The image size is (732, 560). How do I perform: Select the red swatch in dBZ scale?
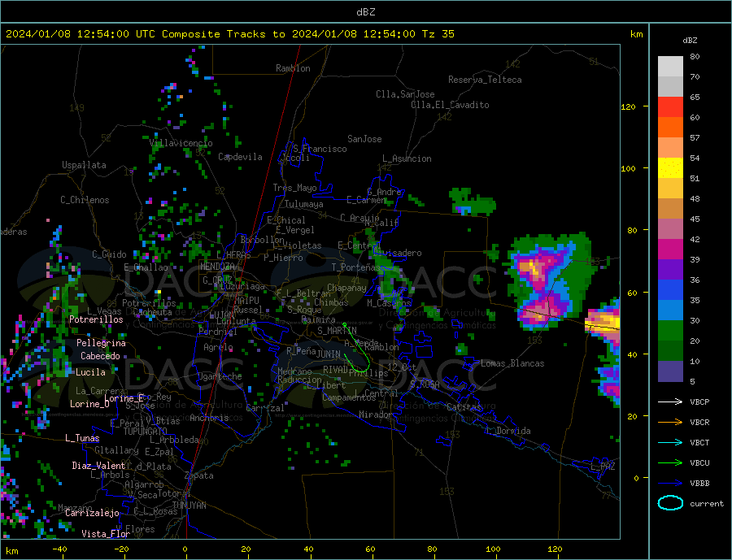670,106
